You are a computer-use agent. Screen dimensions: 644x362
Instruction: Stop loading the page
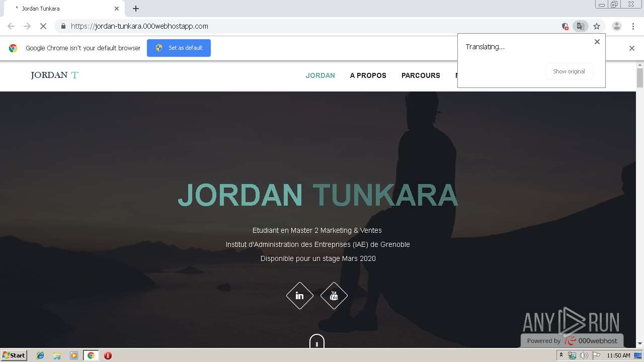43,26
